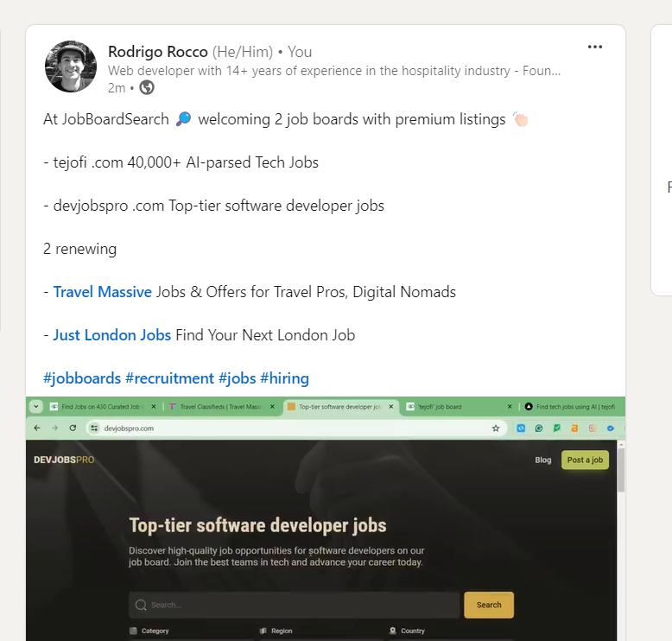Close the Find Jobs on 430 Curated tab

pos(154,407)
